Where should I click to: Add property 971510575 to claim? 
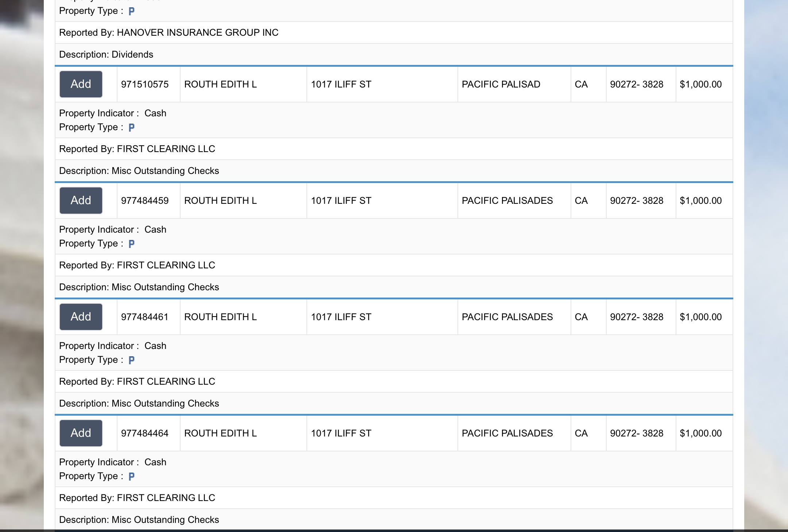(x=81, y=84)
